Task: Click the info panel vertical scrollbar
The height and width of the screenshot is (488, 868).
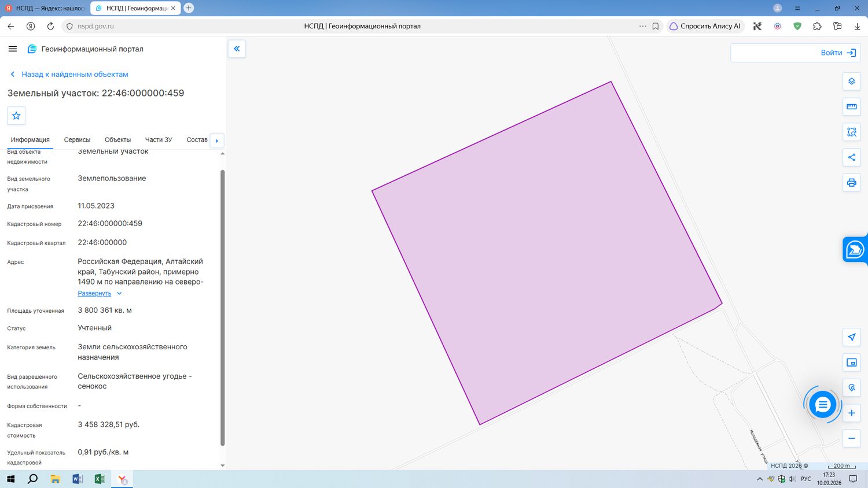Action: (223, 308)
